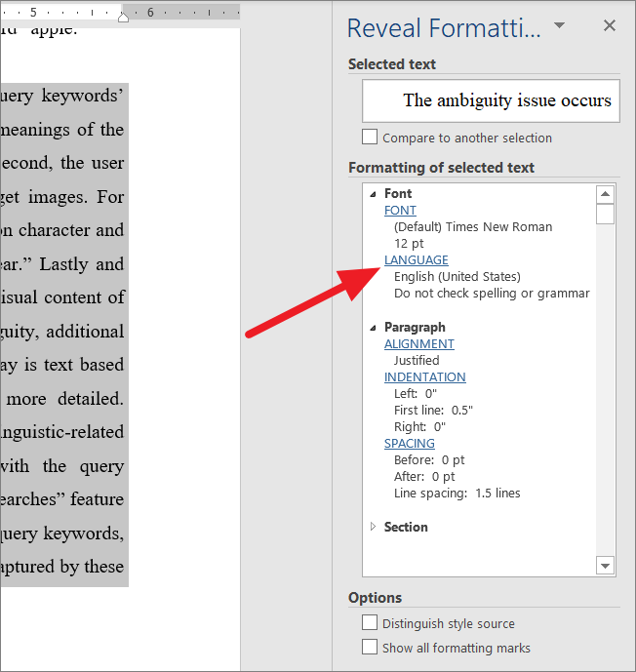This screenshot has width=636, height=672.
Task: Click the scroll up arrow in formatting list
Action: 605,194
